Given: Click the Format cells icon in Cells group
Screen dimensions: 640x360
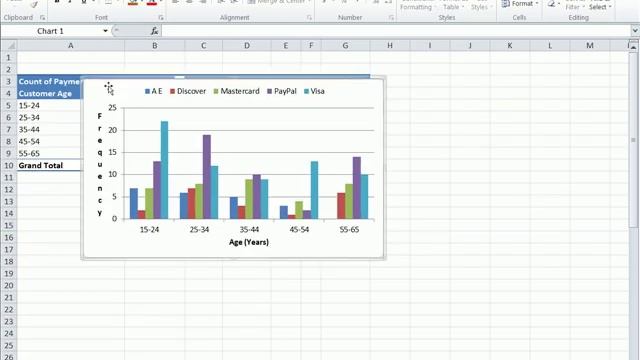Looking at the screenshot, I should coord(506,4).
